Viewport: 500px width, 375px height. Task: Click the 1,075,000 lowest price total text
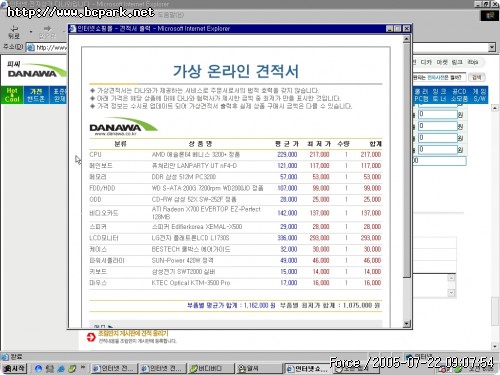coord(330,305)
